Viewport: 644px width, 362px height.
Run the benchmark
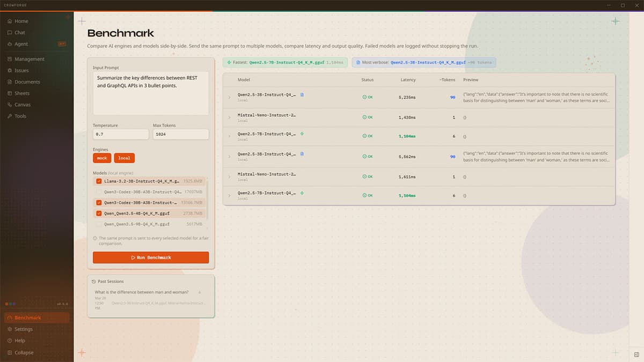point(151,257)
